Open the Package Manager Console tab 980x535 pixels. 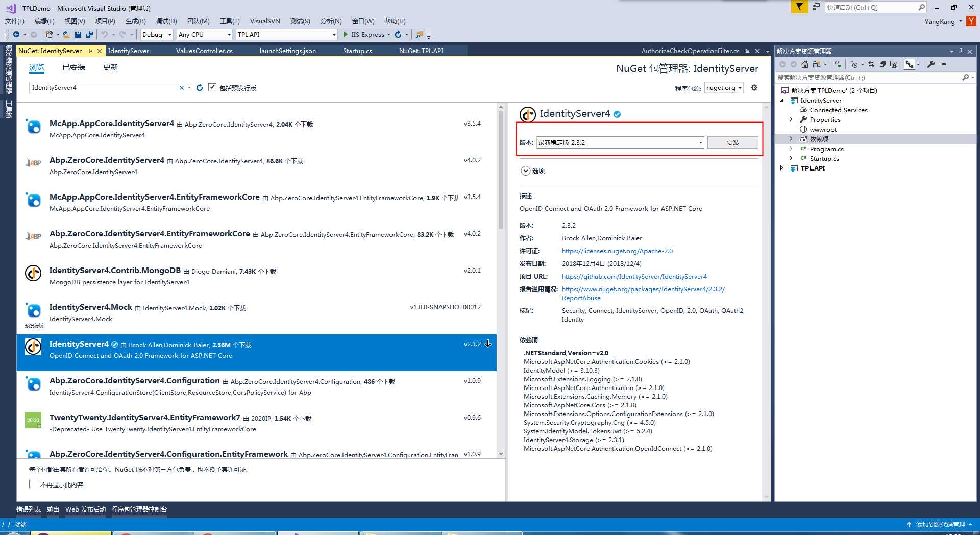click(139, 509)
